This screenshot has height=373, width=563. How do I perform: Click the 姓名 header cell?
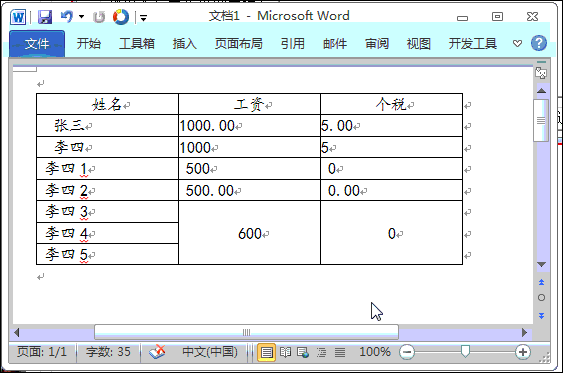pyautogui.click(x=107, y=104)
